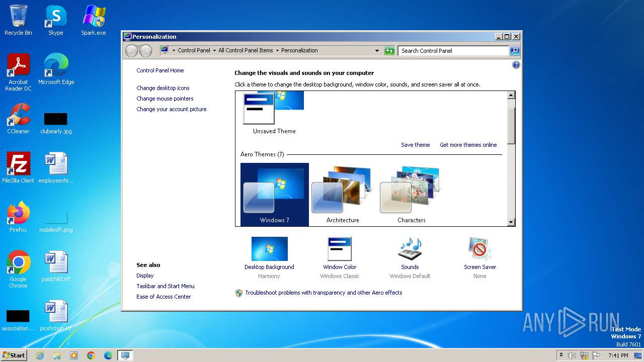The height and width of the screenshot is (362, 644).
Task: Expand dropdown arrow before Control Panel breadcrumb
Action: 174,50
